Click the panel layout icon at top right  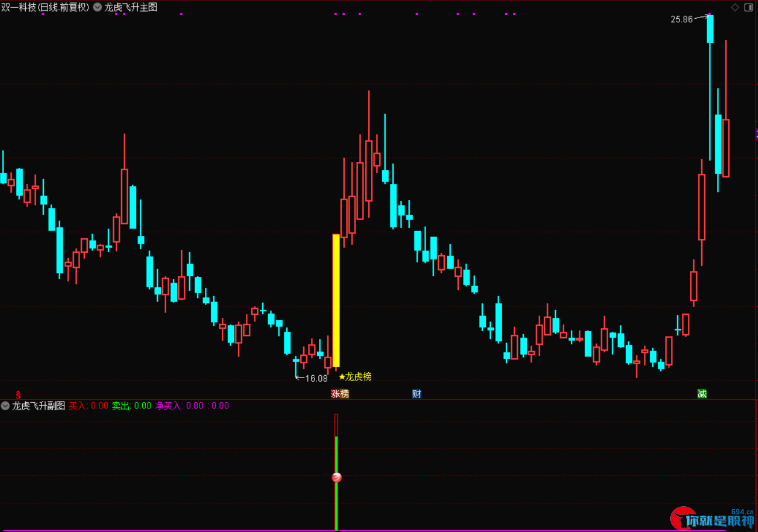(x=749, y=7)
